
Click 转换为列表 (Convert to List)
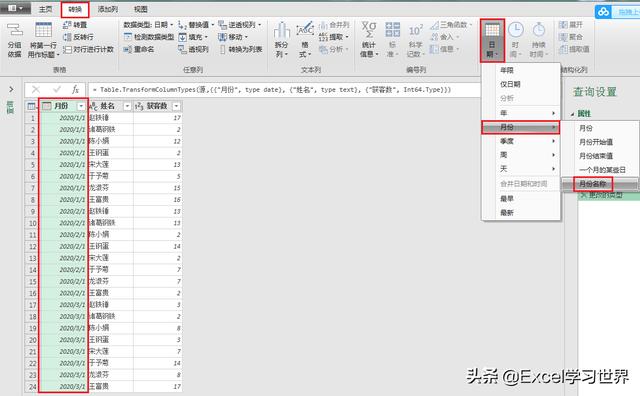(x=240, y=49)
